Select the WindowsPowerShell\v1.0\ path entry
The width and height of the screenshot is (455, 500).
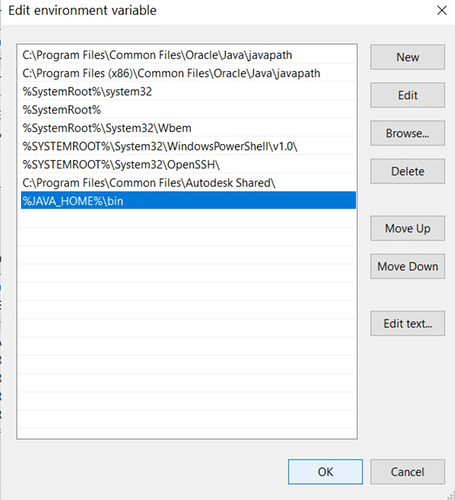[x=188, y=146]
